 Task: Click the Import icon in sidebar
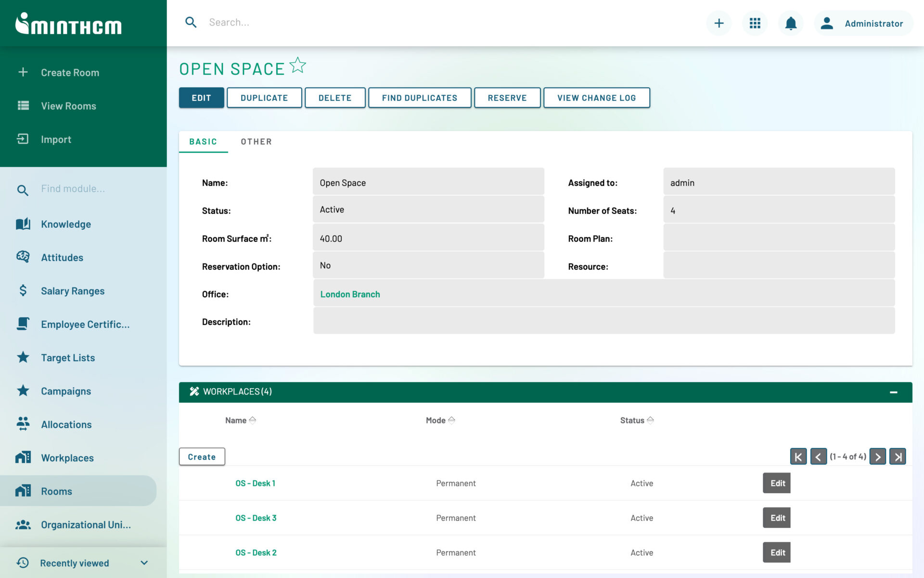pos(23,139)
